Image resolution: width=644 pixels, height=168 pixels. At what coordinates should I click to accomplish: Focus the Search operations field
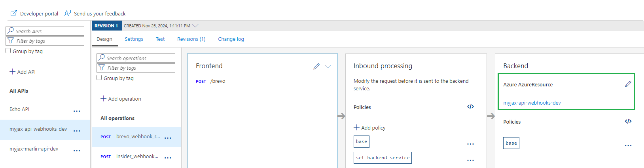[136, 58]
